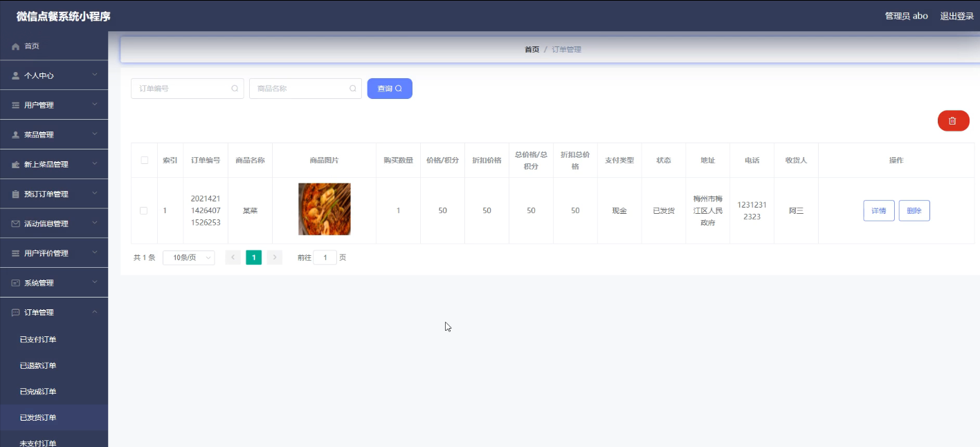Screen dimensions: 980x447
Task: Click the red trash delete button
Action: click(x=953, y=120)
